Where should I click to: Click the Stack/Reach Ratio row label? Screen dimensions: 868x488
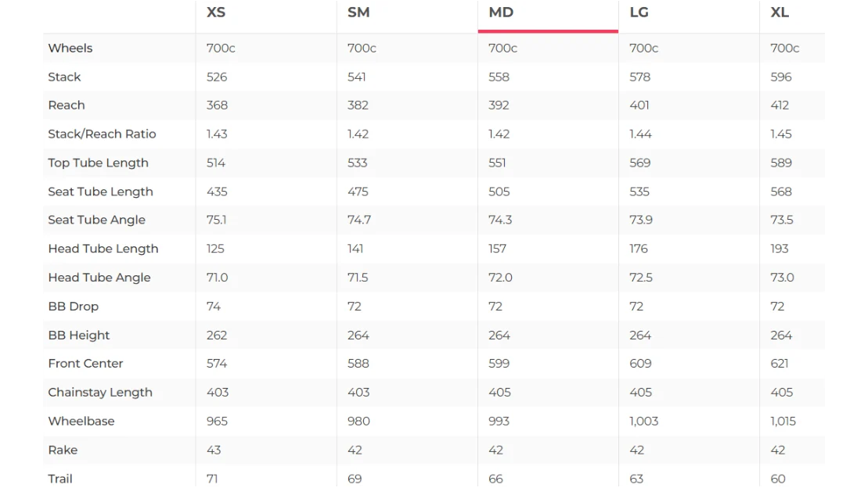[102, 134]
